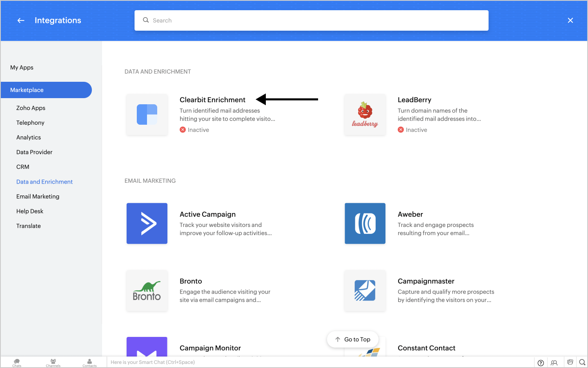Open the Channels icon in bottom bar
The image size is (588, 368).
tap(53, 363)
